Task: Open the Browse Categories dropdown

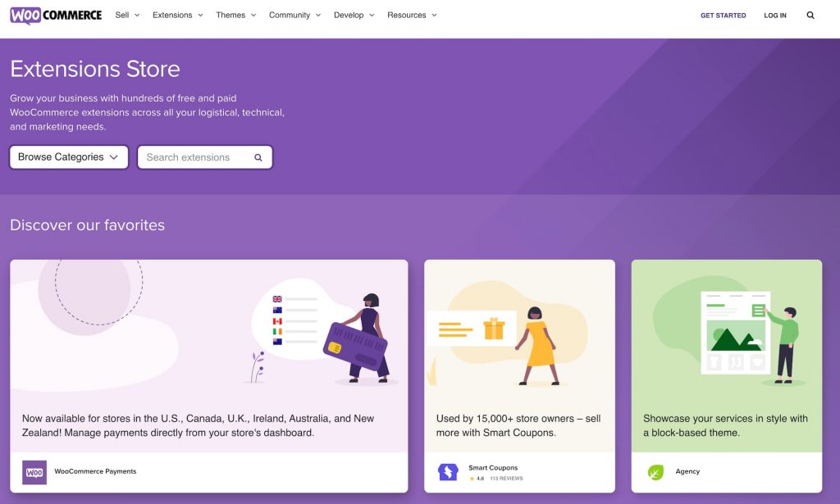Action: pyautogui.click(x=69, y=157)
